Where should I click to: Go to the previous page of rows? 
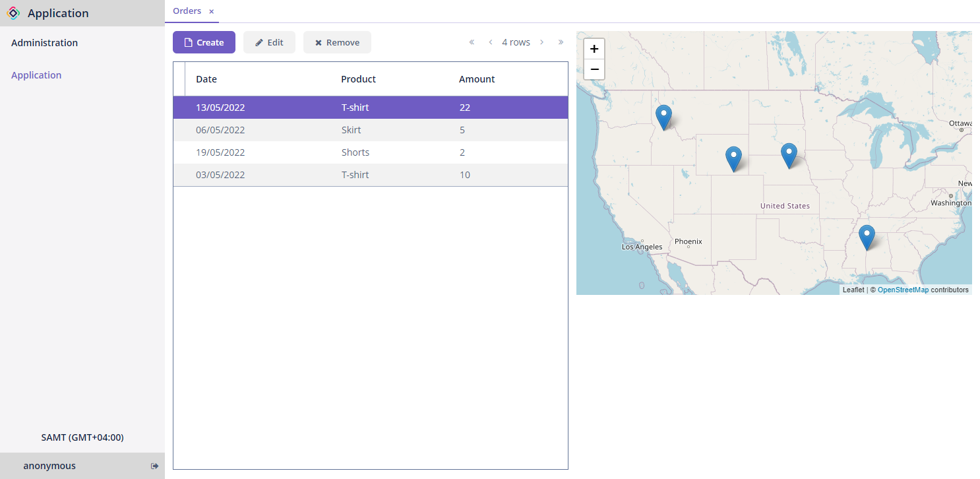pos(491,42)
